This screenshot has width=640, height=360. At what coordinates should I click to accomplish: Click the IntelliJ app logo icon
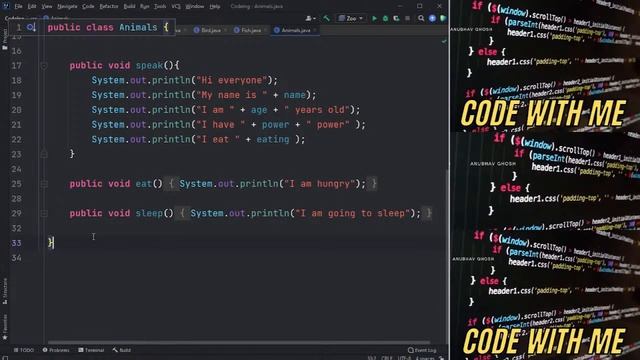click(x=5, y=6)
